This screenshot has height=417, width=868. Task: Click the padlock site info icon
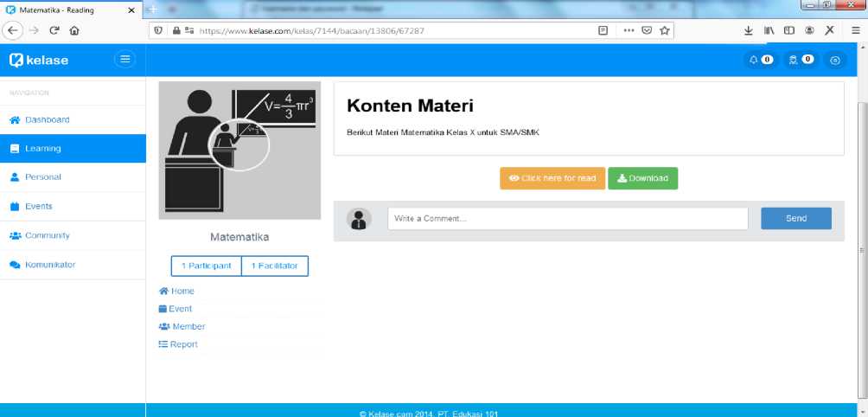coord(176,31)
